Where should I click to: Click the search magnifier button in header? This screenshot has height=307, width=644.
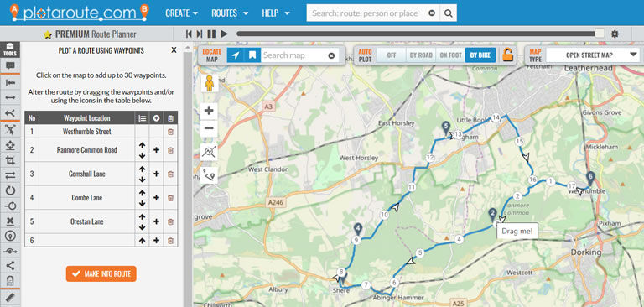coord(448,13)
